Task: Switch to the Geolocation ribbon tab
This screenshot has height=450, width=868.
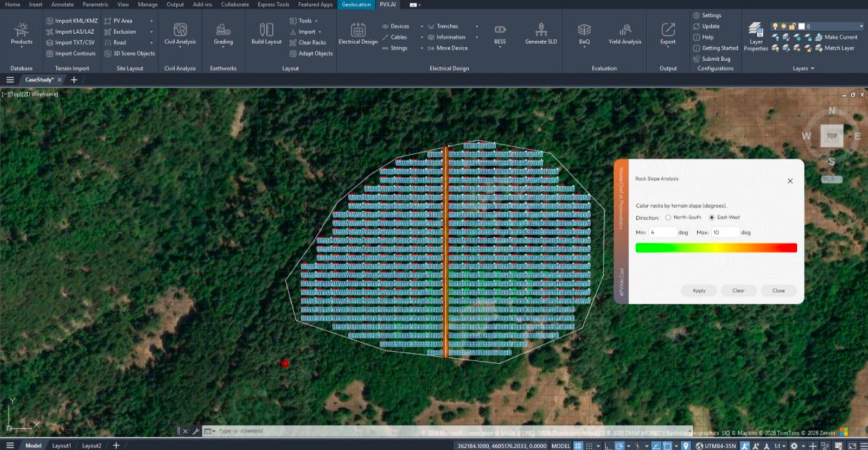Action: click(x=356, y=4)
